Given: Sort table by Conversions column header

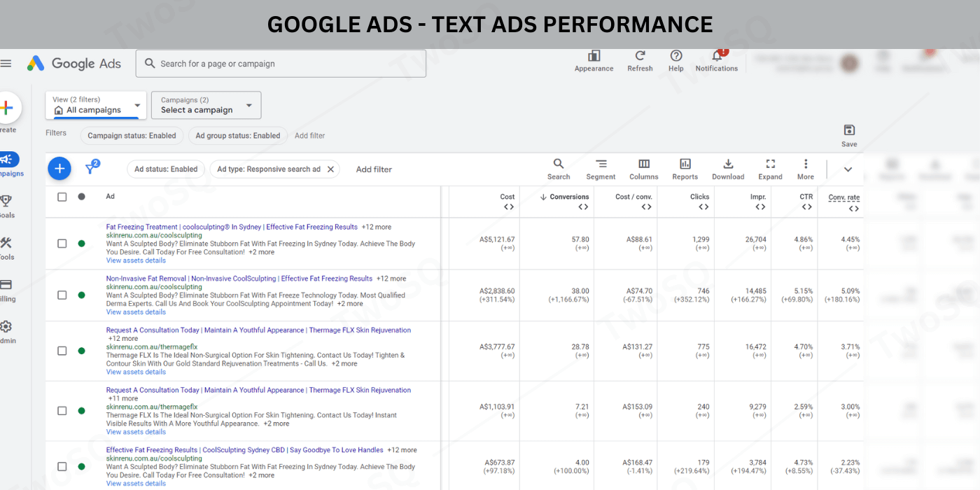Looking at the screenshot, I should click(568, 197).
